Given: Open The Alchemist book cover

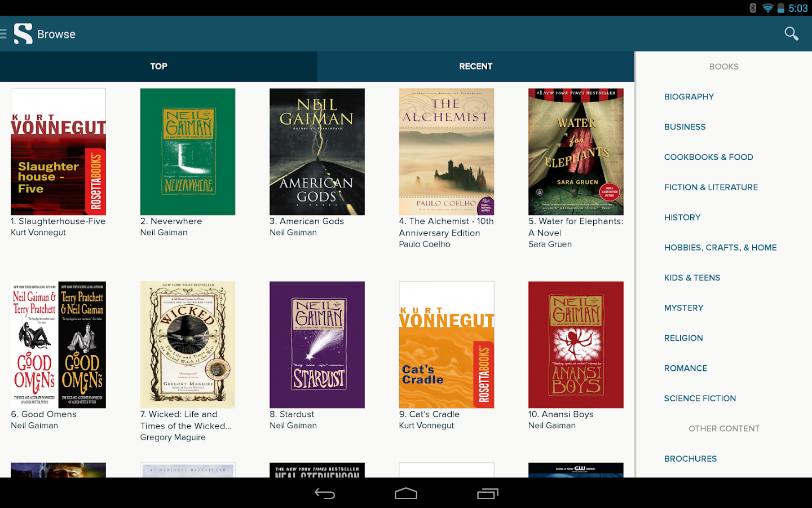Looking at the screenshot, I should pos(447,152).
